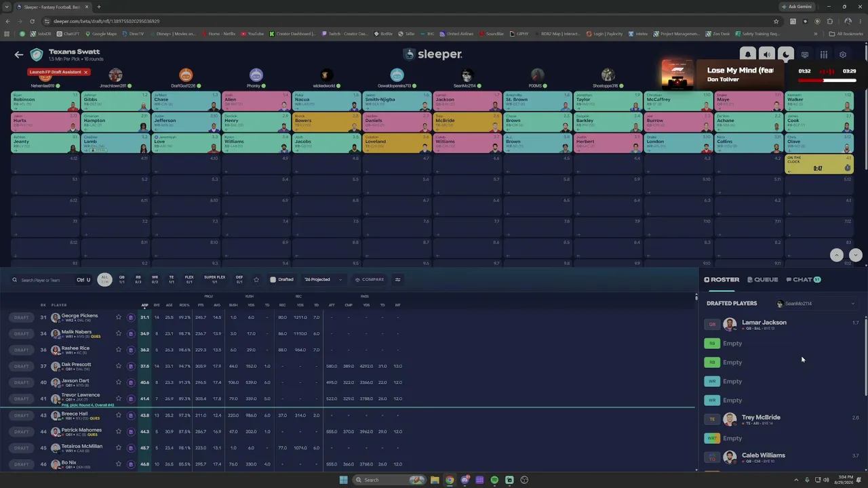Screen dimensions: 868x488
Task: Draft Patrick Mahomes
Action: (x=21, y=432)
